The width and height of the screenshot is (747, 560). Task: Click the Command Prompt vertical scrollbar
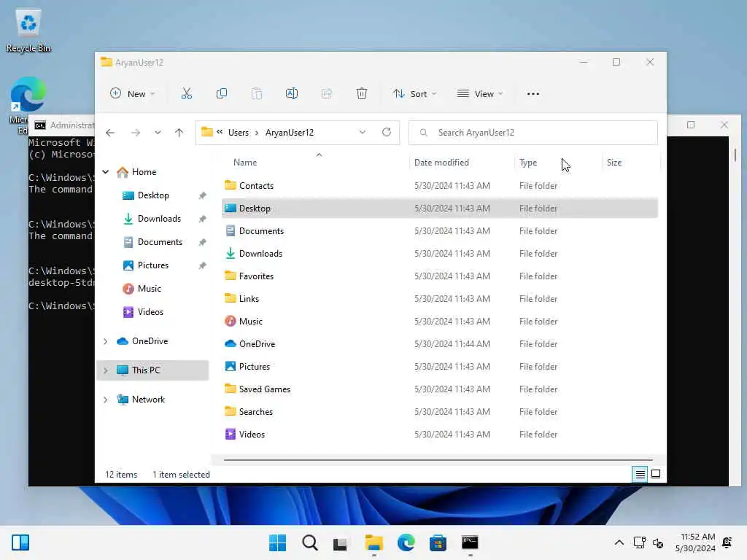[x=735, y=155]
